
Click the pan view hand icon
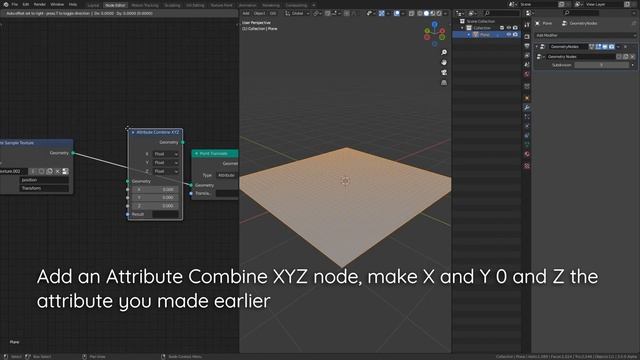(x=444, y=62)
